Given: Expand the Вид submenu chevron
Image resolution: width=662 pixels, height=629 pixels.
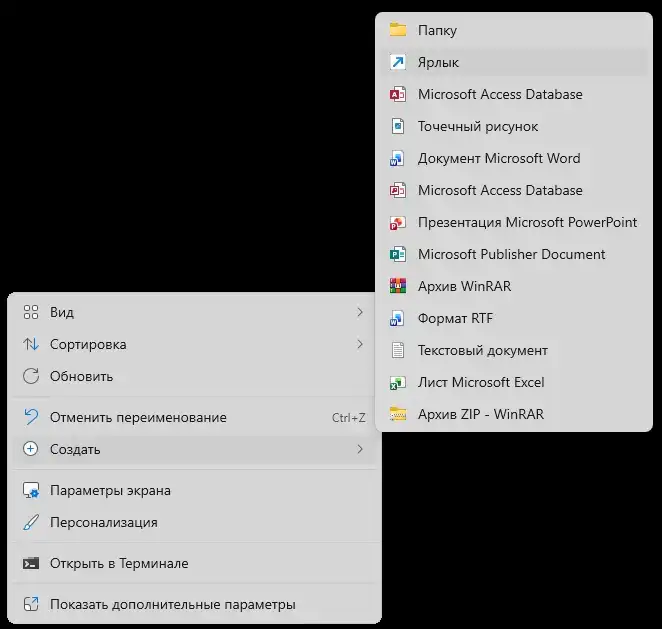Looking at the screenshot, I should (x=360, y=312).
